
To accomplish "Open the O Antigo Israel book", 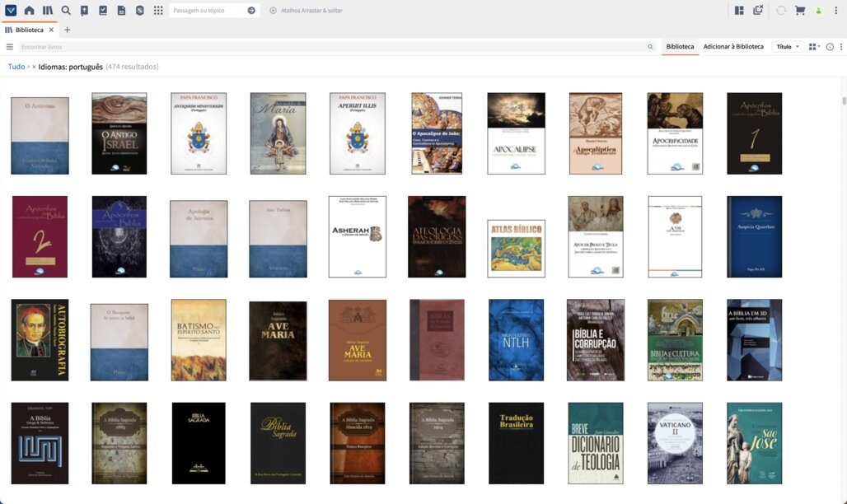I will coord(119,133).
